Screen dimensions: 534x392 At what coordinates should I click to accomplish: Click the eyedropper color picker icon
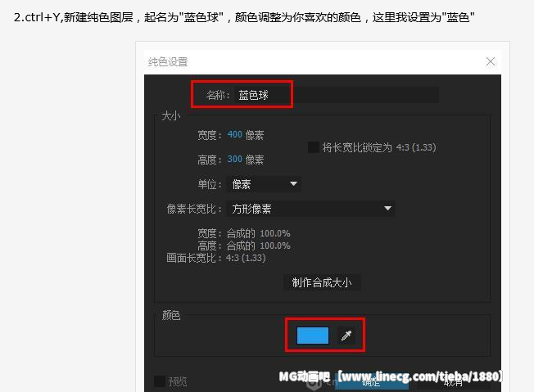[346, 336]
